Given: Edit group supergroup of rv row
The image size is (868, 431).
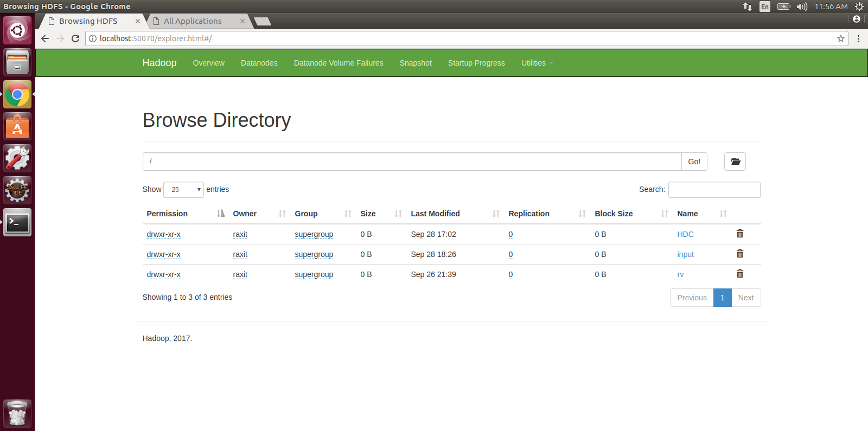Looking at the screenshot, I should [x=314, y=274].
